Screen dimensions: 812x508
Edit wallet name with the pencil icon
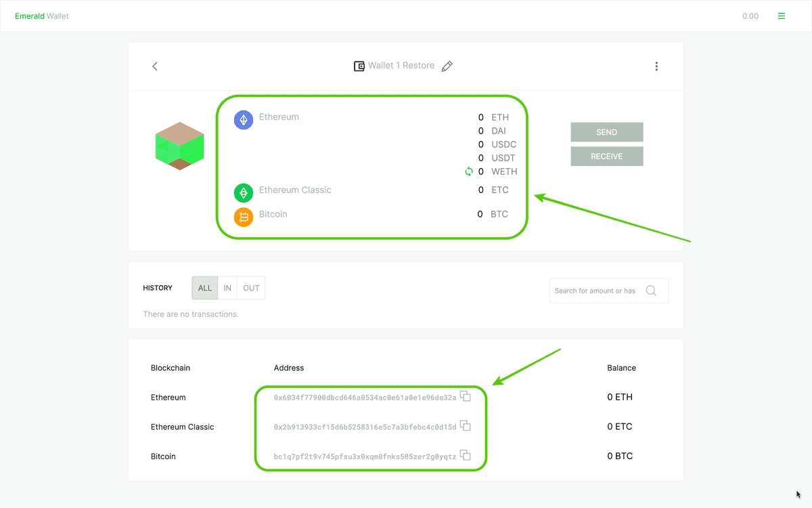point(447,66)
